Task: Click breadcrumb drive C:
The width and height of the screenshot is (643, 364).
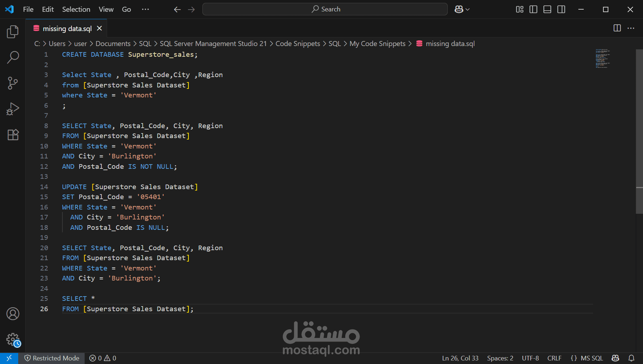Action: point(37,44)
